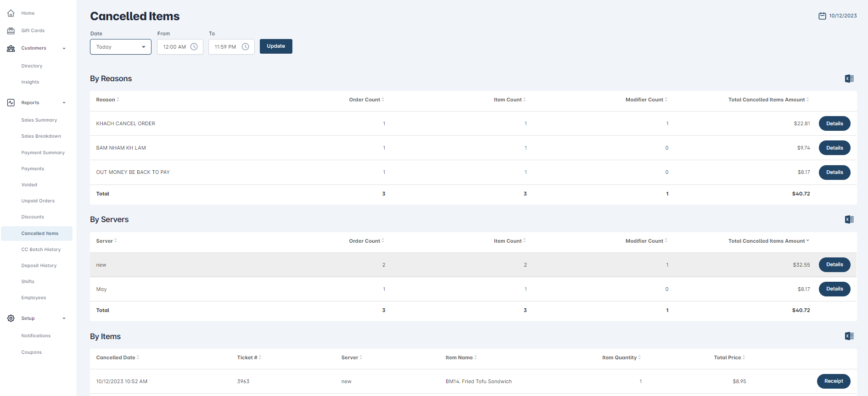868x396 pixels.
Task: Click the Home icon in sidebar
Action: click(x=11, y=13)
